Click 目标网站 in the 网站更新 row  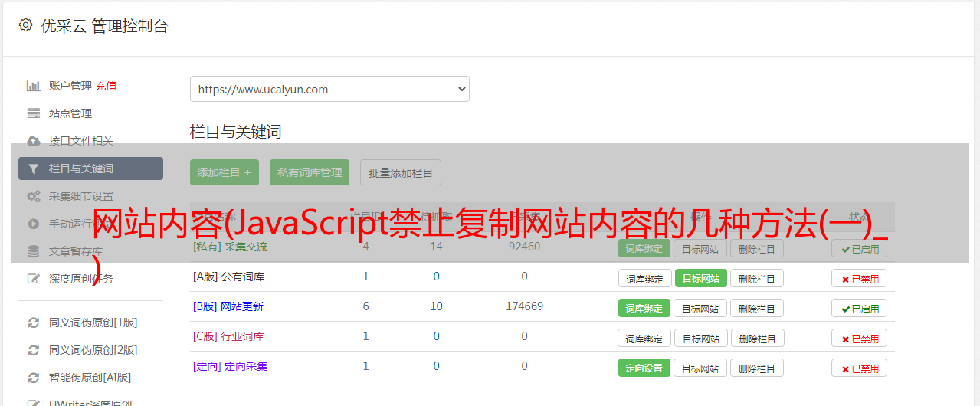pyautogui.click(x=700, y=308)
